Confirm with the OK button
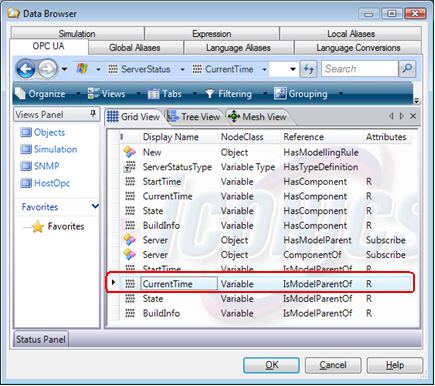 (271, 365)
